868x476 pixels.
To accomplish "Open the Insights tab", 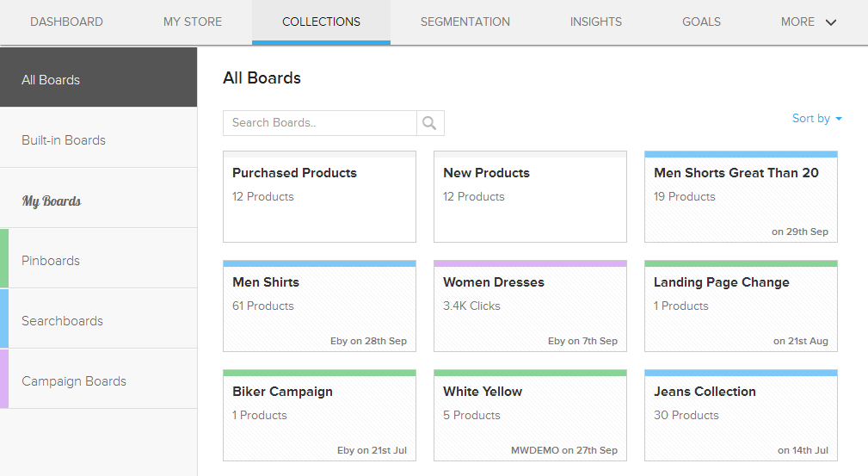I will 595,22.
